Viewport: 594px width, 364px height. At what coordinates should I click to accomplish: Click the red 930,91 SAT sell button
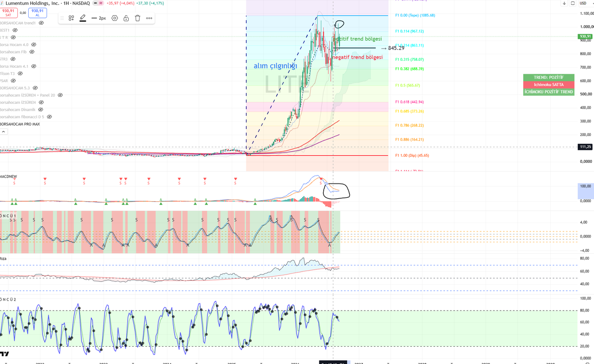7,12
